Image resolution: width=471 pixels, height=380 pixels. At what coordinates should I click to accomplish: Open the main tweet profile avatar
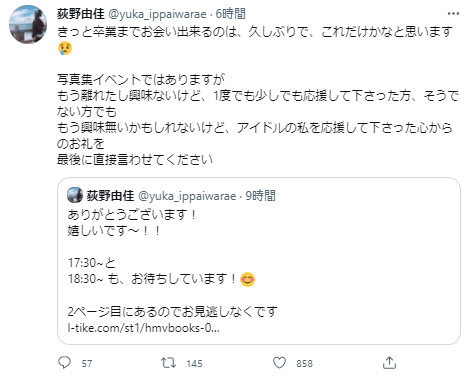tap(28, 24)
